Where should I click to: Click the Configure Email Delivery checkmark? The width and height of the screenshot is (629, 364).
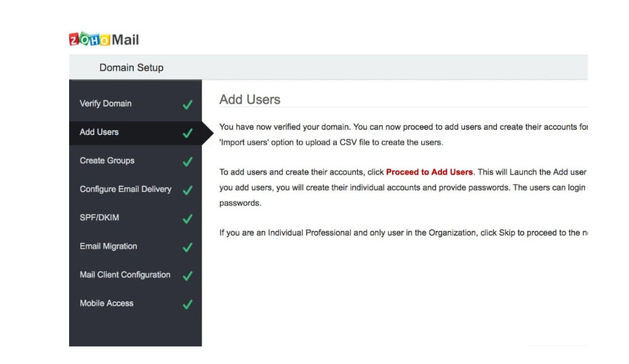pos(187,189)
